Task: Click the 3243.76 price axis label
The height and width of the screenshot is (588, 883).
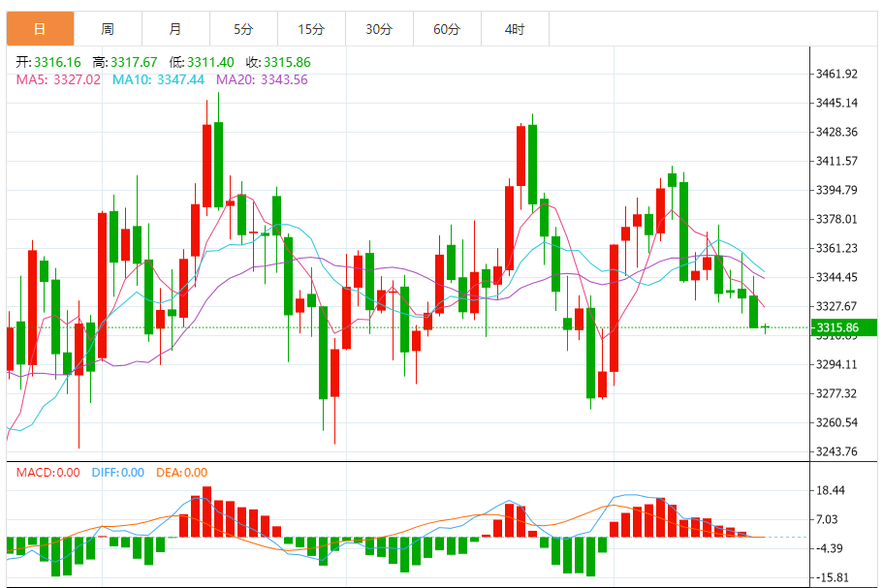Action: (836, 451)
